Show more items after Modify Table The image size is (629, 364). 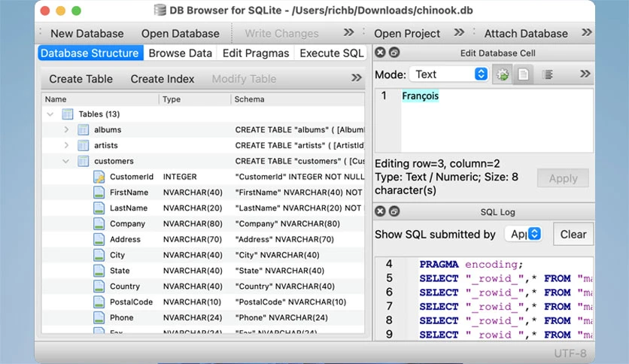356,77
